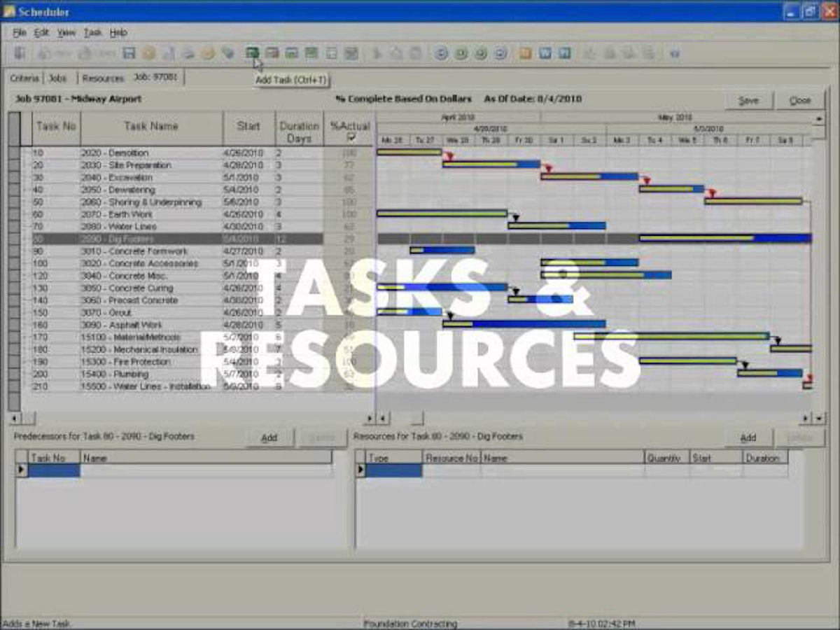Click the icon right of Add Task

point(272,52)
